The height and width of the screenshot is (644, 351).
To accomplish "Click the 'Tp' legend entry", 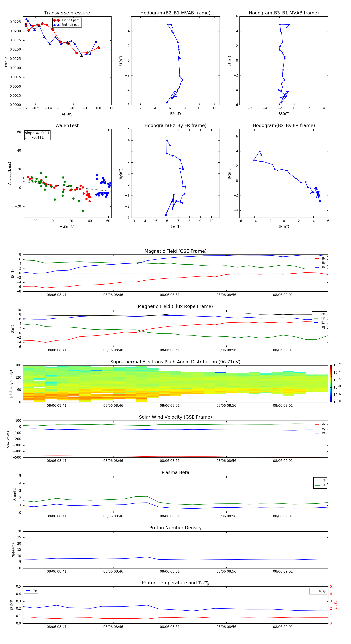I will [31, 591].
